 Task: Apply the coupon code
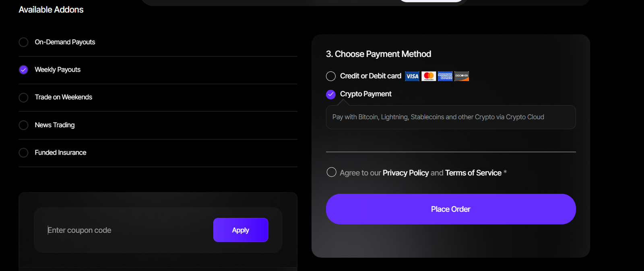pyautogui.click(x=240, y=230)
